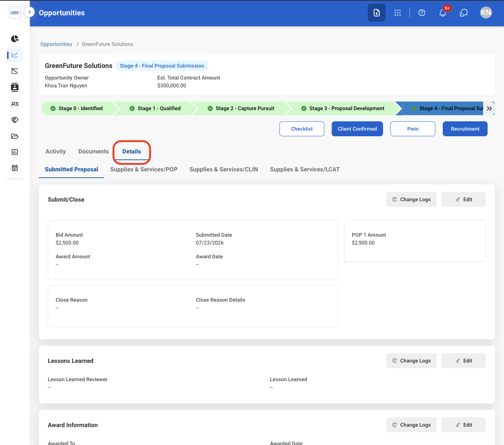
Task: Click owner name Khoa Tran Nguyen
Action: (66, 85)
